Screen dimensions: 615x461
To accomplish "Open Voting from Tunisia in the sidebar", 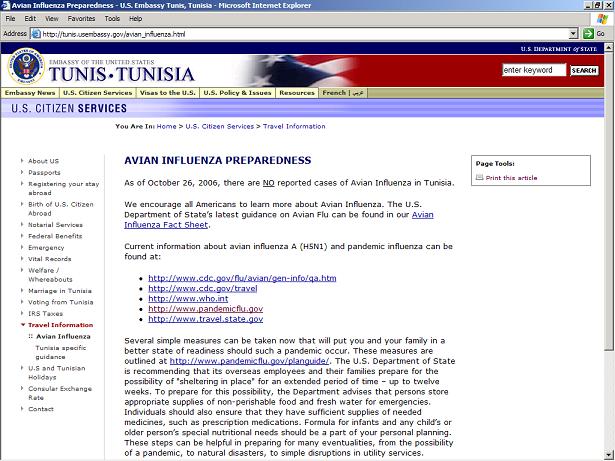I will 60,302.
